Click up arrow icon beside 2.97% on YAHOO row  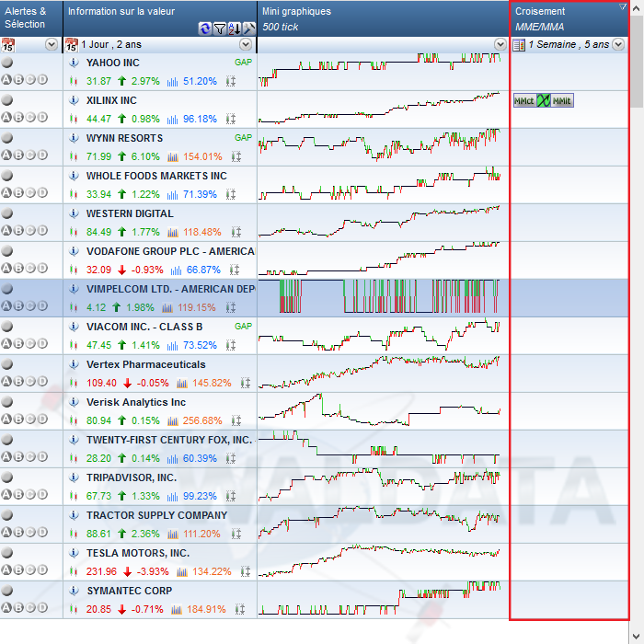tap(121, 81)
